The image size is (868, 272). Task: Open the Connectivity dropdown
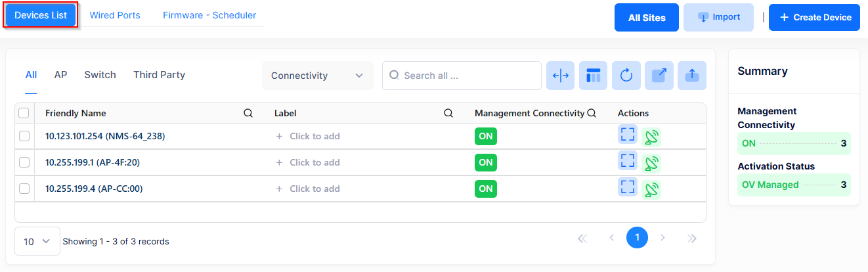pos(318,76)
